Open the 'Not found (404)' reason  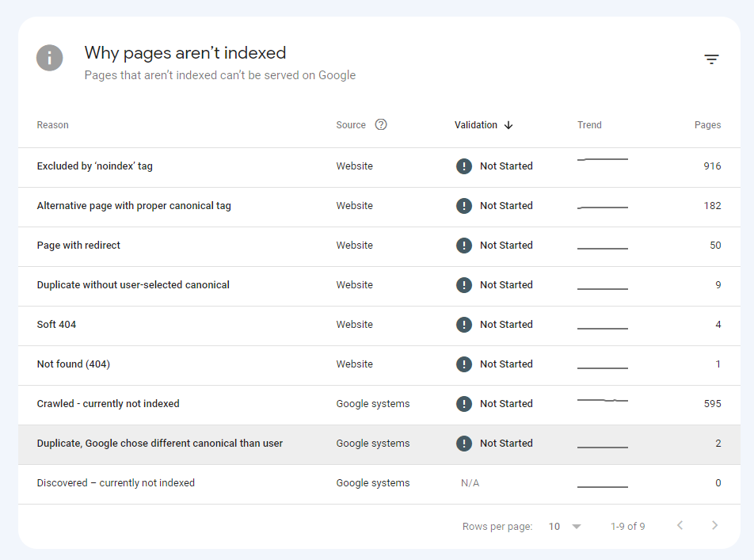click(x=73, y=364)
